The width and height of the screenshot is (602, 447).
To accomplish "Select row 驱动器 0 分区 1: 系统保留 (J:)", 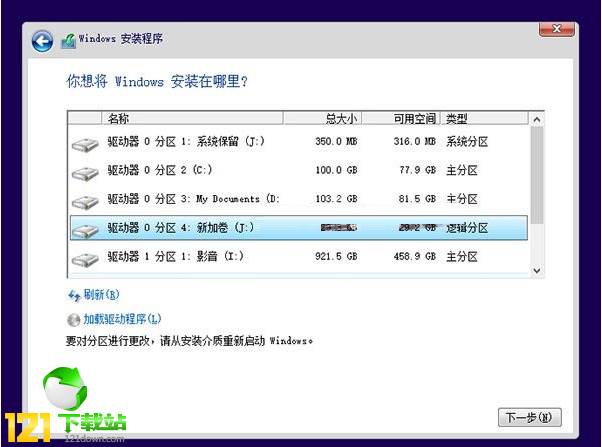I will [x=299, y=142].
